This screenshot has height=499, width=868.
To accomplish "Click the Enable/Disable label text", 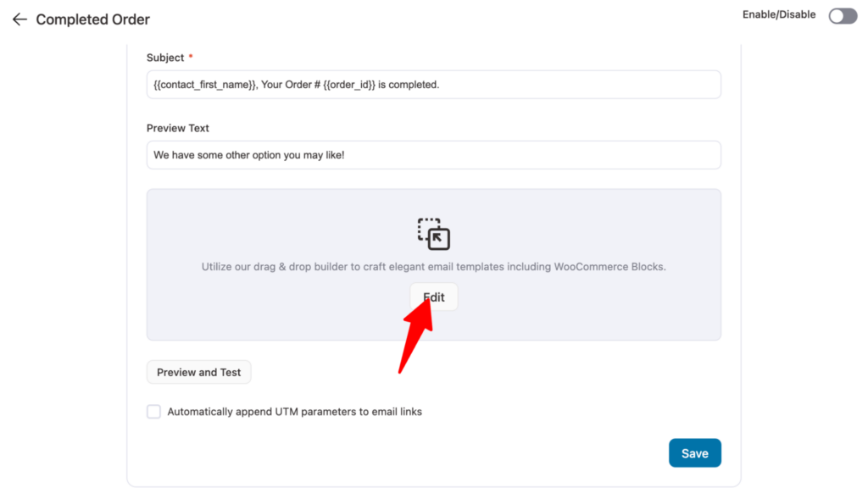I will [778, 14].
